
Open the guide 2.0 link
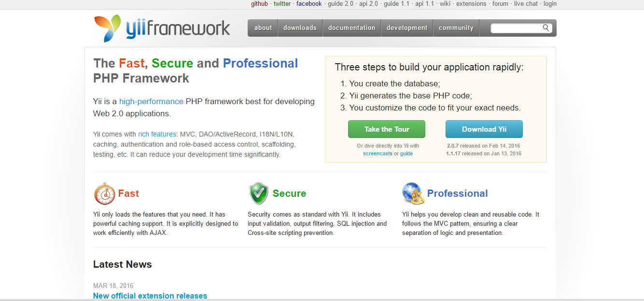340,4
